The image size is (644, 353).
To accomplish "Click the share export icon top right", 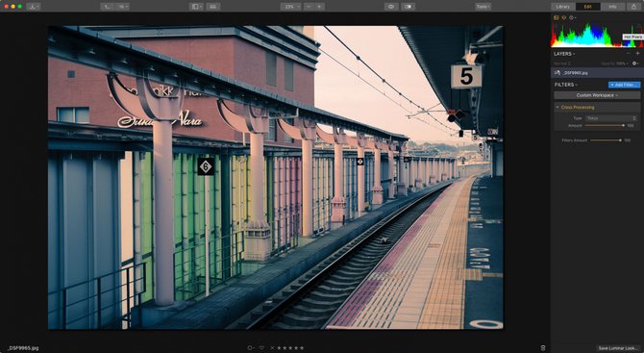I will (x=634, y=7).
